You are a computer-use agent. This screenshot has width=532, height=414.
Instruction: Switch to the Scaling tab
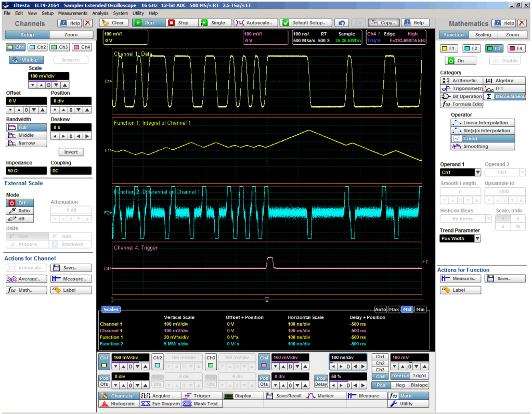point(483,35)
